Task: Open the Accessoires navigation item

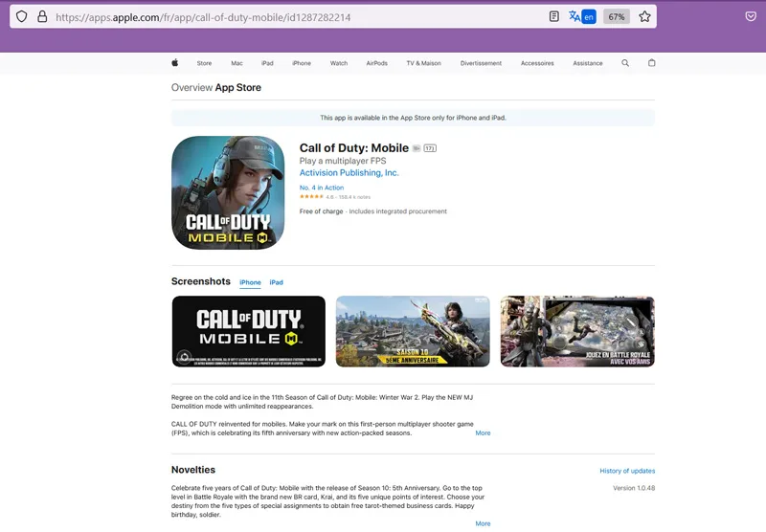Action: point(537,63)
